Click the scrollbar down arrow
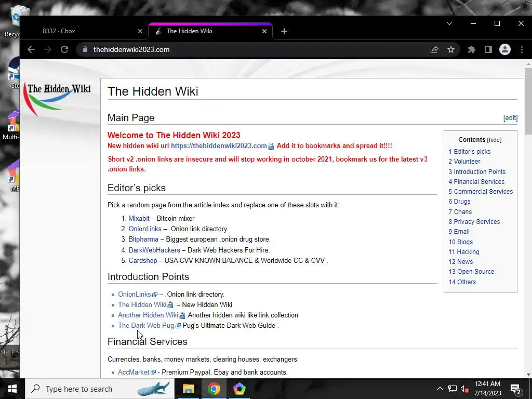Image resolution: width=532 pixels, height=399 pixels. coord(528,375)
